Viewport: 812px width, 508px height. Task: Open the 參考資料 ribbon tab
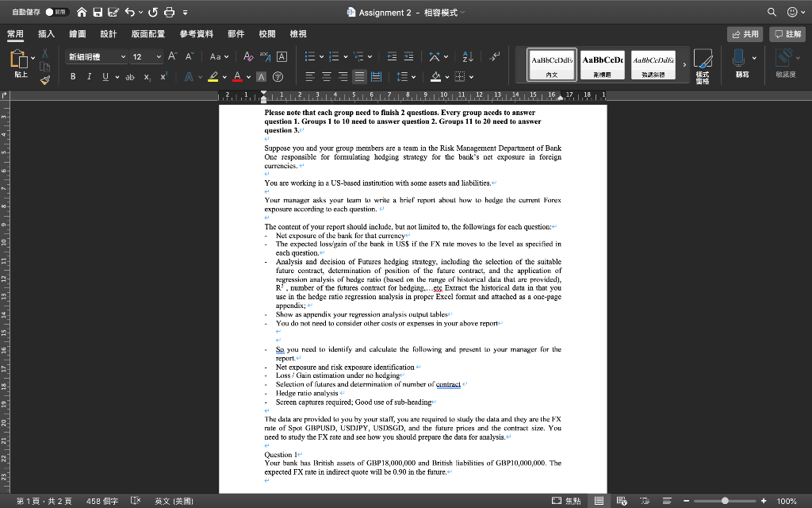tap(197, 33)
